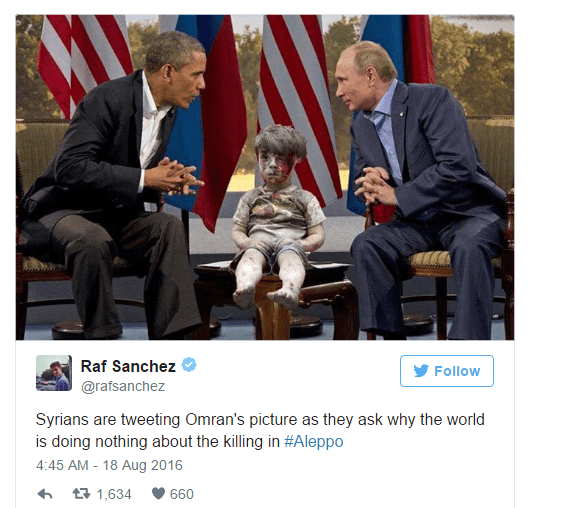Viewport: 567px width, 508px height.
Task: Open the 4:45 AM timestamp link
Action: 62,465
